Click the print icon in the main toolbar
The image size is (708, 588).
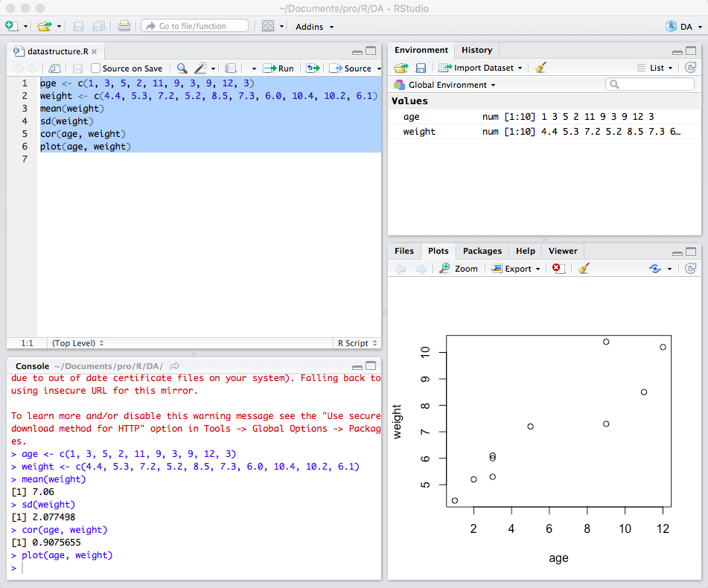(124, 26)
